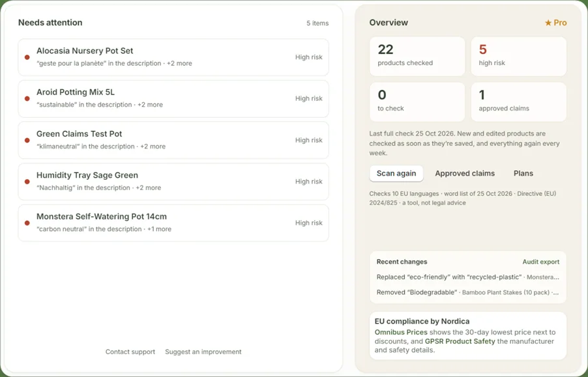Click the EU compliance by Nordica heading

point(422,321)
